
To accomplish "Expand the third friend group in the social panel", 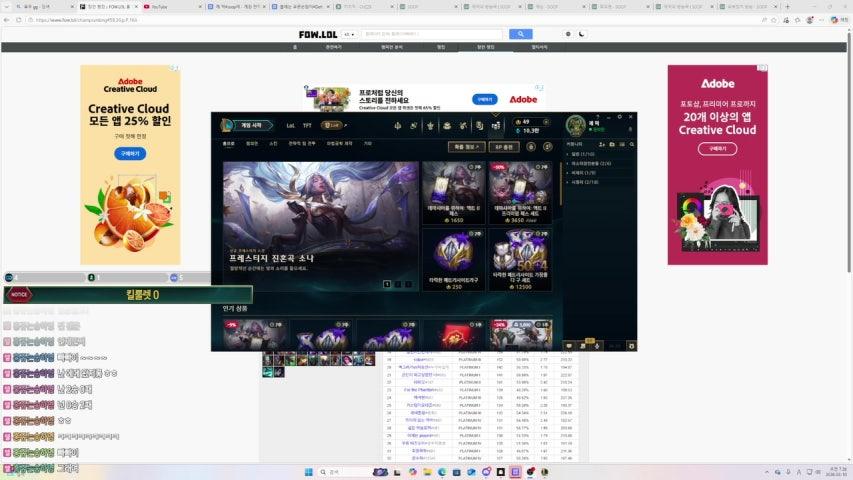I will click(581, 173).
